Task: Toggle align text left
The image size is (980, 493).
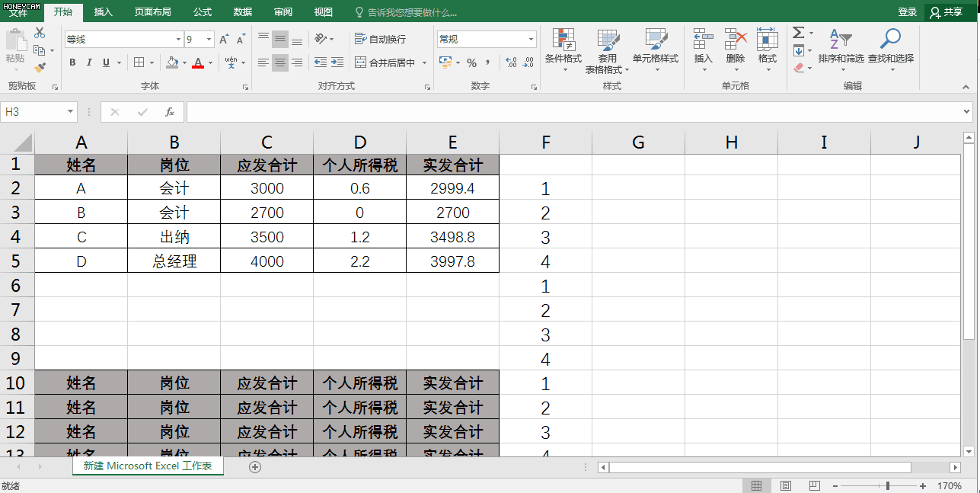Action: [x=263, y=62]
